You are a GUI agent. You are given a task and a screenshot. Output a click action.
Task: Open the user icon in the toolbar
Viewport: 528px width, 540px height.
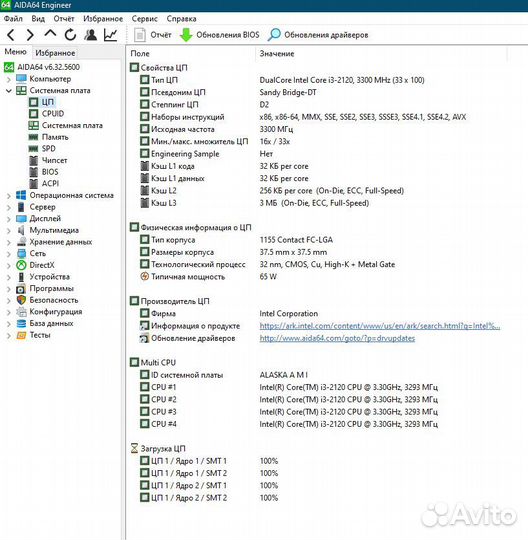point(91,35)
